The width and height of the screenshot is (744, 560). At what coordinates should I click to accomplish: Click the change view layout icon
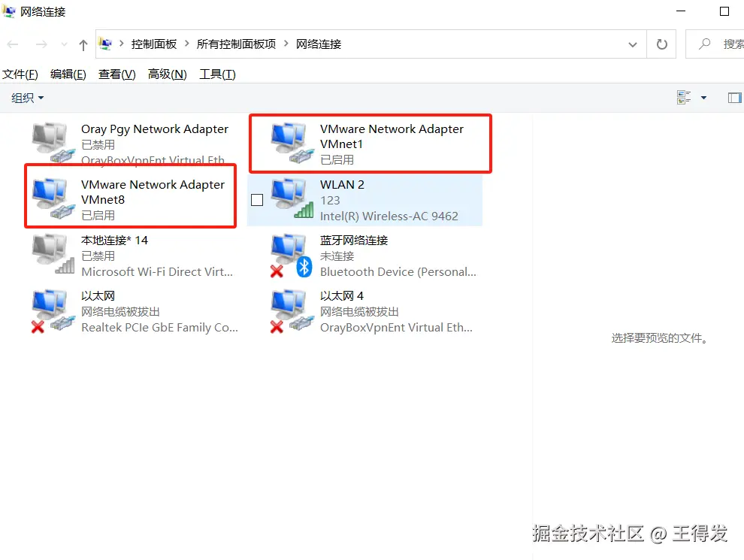click(684, 97)
